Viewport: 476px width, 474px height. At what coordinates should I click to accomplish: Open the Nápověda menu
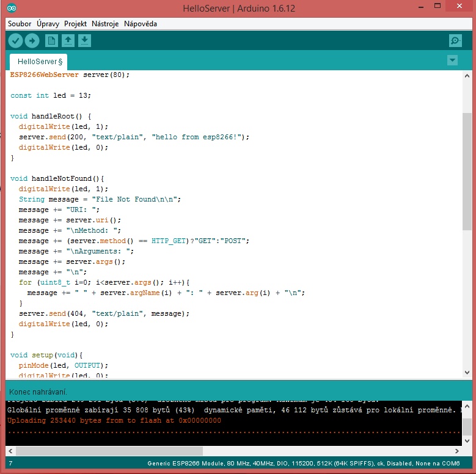(141, 24)
